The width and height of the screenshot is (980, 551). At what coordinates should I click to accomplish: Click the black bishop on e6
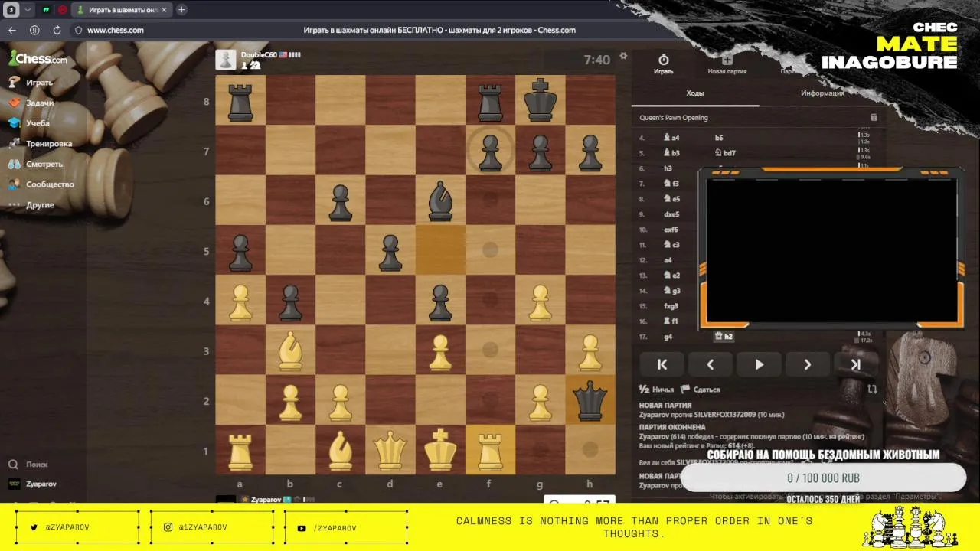(x=440, y=200)
